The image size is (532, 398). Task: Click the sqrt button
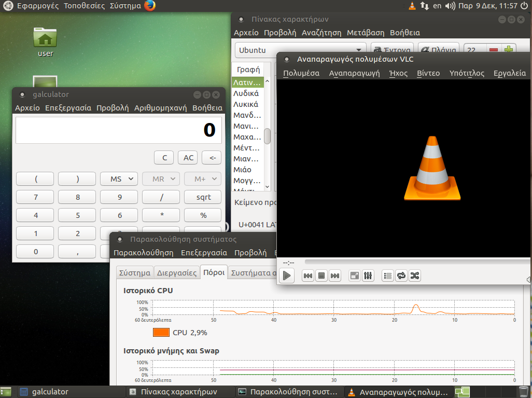[x=203, y=197]
